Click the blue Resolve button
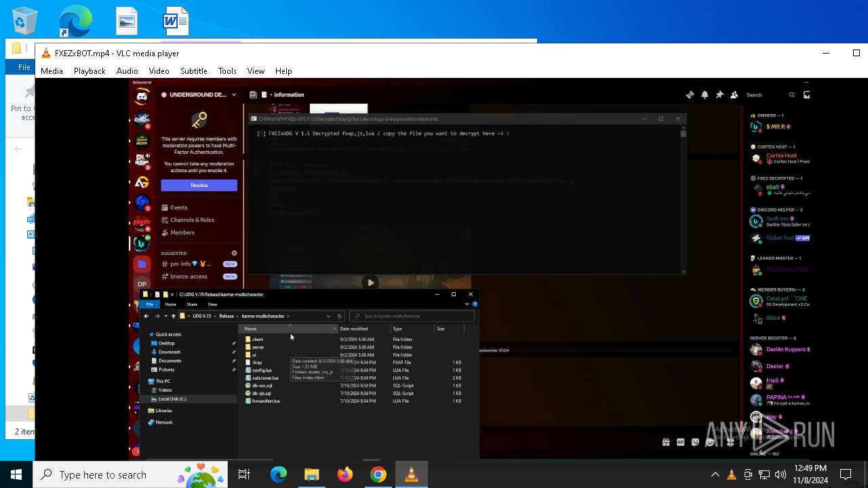868x488 pixels. click(x=199, y=185)
